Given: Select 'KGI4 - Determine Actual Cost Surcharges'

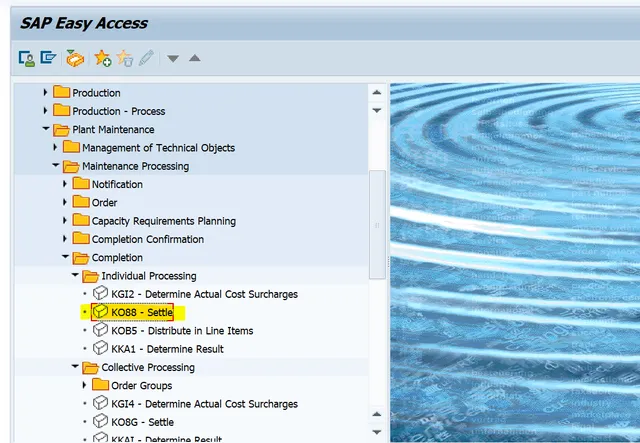Looking at the screenshot, I should tap(204, 404).
